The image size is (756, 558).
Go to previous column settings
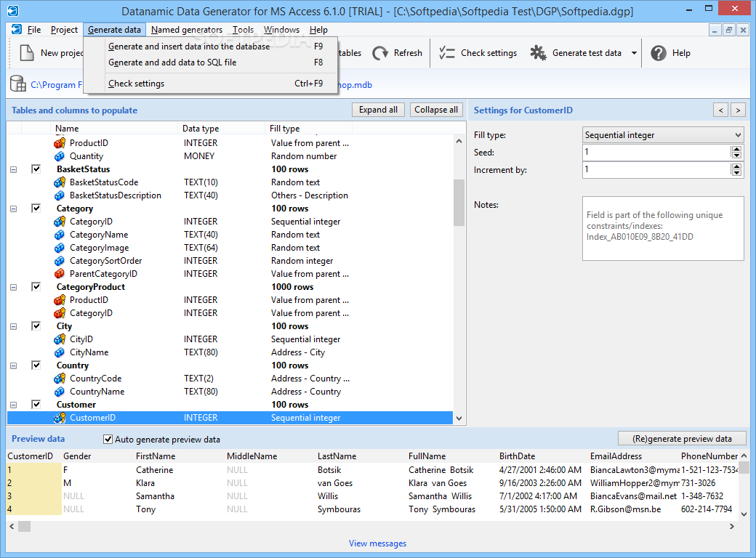point(721,110)
